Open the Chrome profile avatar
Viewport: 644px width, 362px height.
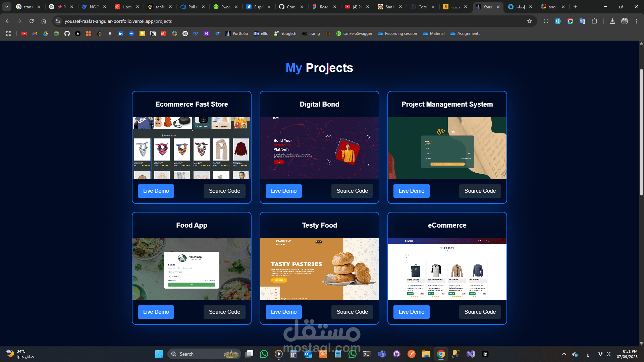[625, 21]
